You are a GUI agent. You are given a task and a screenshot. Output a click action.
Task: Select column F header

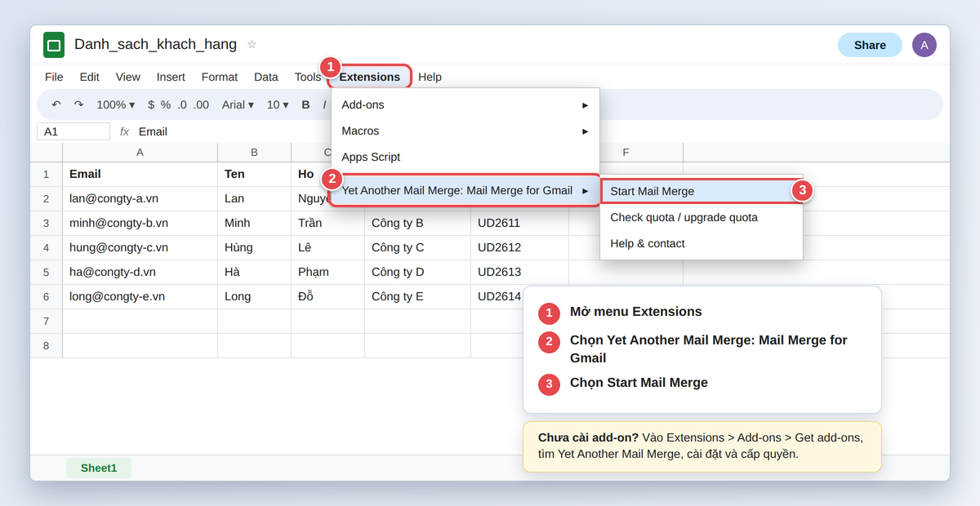(x=626, y=153)
